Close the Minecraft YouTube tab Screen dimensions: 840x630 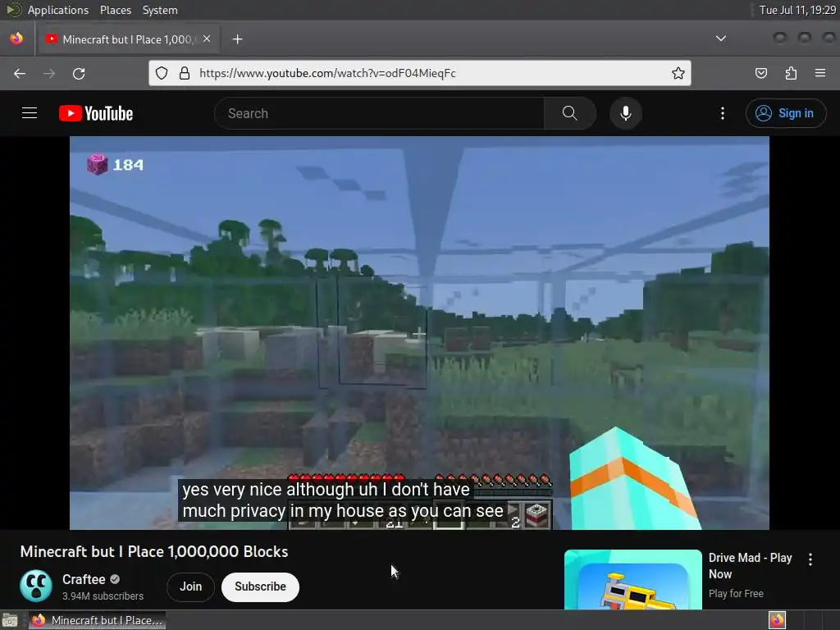207,39
